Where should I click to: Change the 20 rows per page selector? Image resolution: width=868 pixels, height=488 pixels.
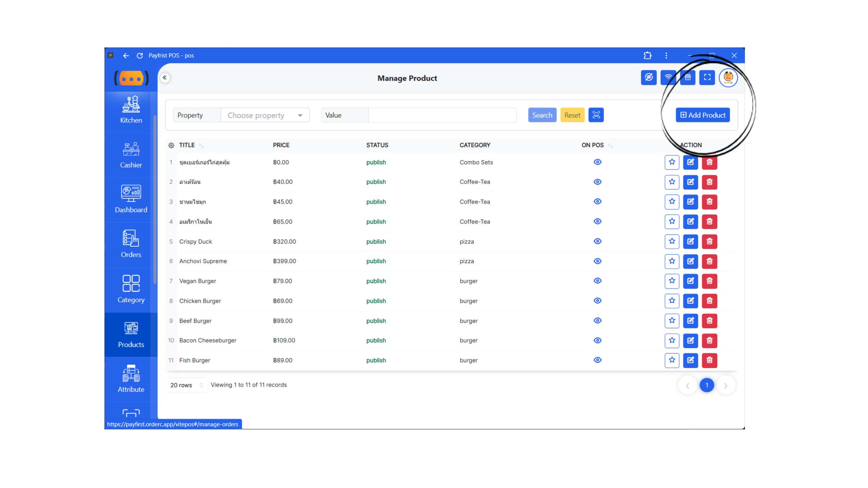point(186,385)
